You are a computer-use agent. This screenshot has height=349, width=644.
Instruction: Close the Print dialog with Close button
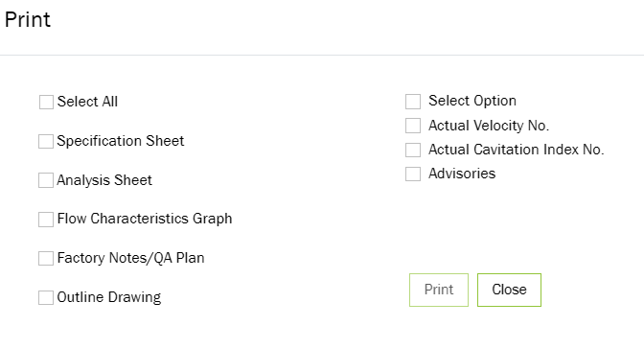[x=509, y=290]
